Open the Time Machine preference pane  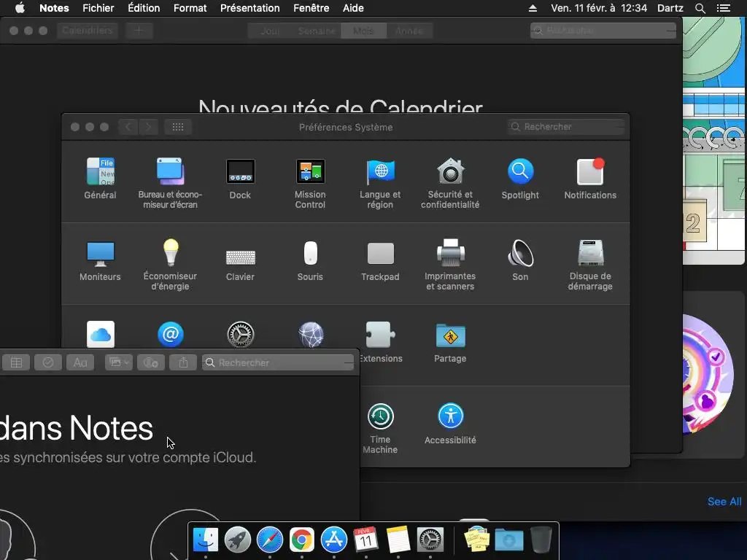[380, 428]
